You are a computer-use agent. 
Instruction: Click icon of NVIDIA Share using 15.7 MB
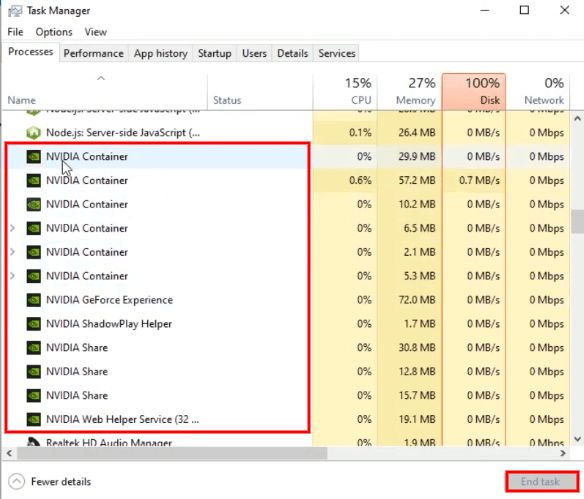(x=34, y=395)
